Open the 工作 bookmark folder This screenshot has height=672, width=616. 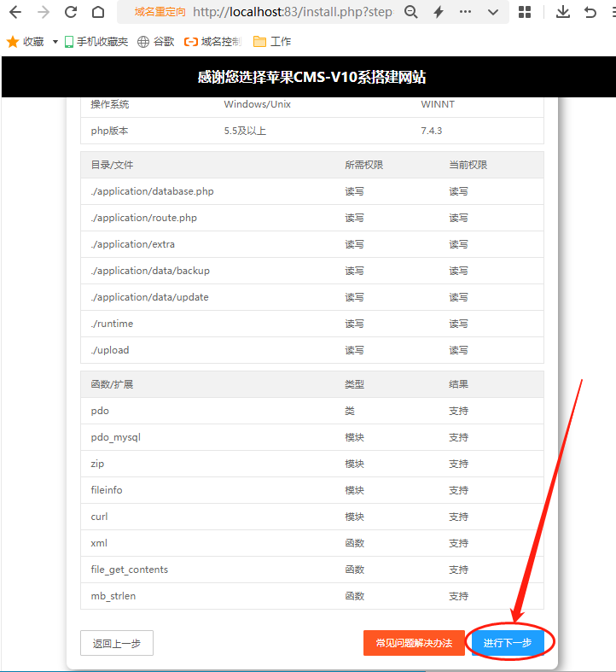(272, 42)
